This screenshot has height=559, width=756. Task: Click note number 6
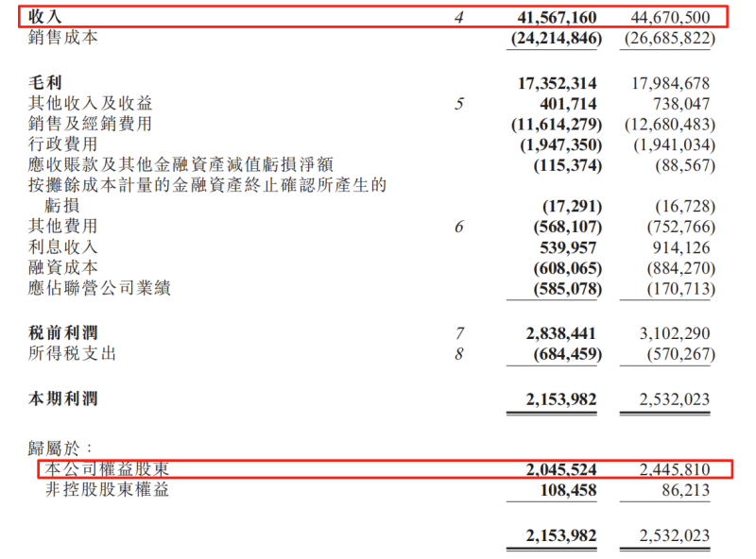pyautogui.click(x=459, y=227)
